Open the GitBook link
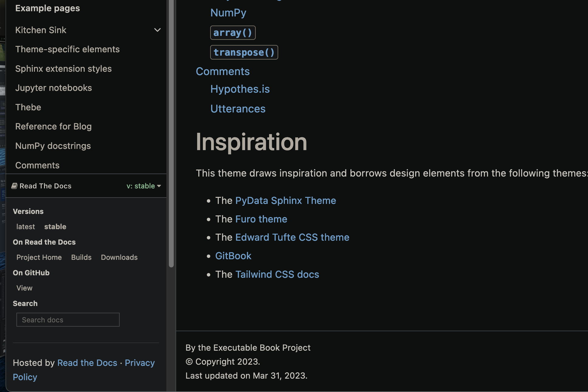Viewport: 588px width, 392px height. pyautogui.click(x=233, y=256)
